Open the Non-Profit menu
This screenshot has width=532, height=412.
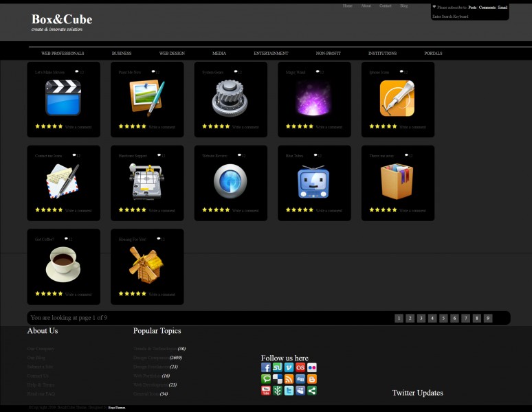pos(328,53)
